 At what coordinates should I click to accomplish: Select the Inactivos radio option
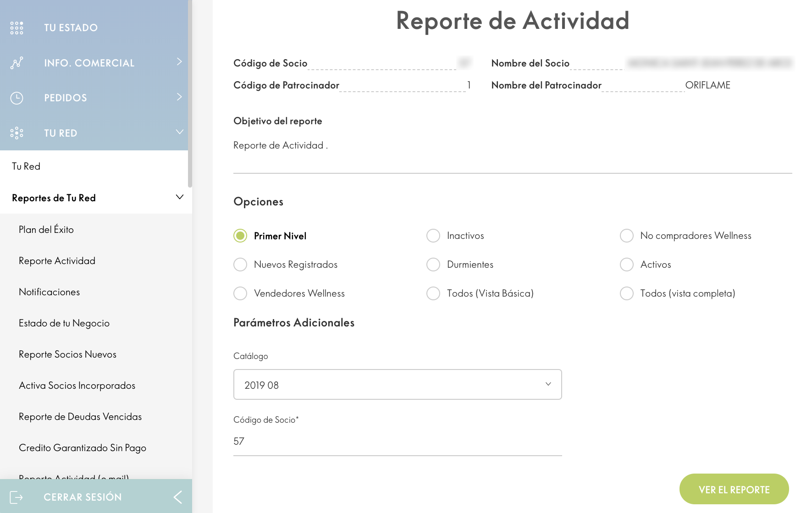pos(433,236)
